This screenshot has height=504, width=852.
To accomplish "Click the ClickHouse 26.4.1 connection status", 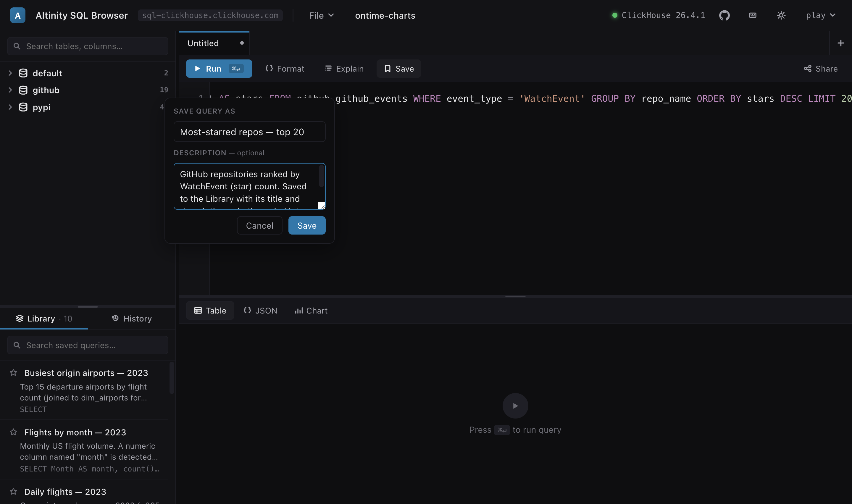I will click(659, 15).
